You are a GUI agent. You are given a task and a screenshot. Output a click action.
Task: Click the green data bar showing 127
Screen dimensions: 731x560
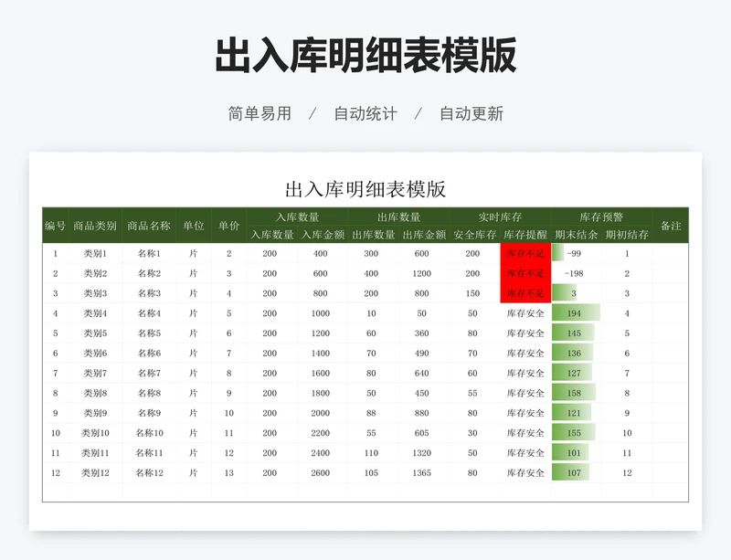[573, 373]
